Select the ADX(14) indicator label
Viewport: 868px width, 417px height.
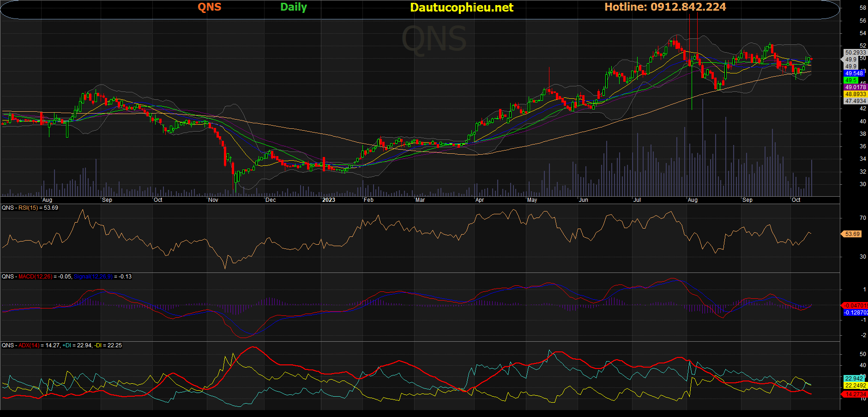click(x=29, y=345)
